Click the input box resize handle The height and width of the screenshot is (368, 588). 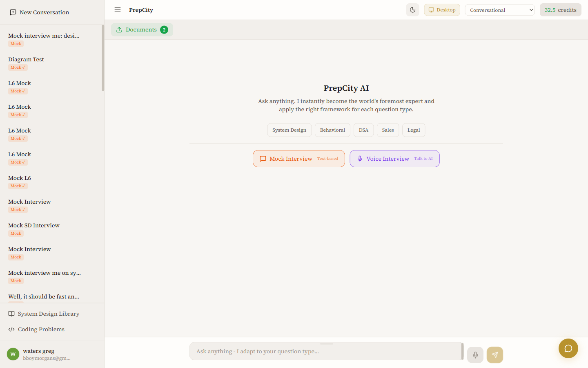(327, 343)
